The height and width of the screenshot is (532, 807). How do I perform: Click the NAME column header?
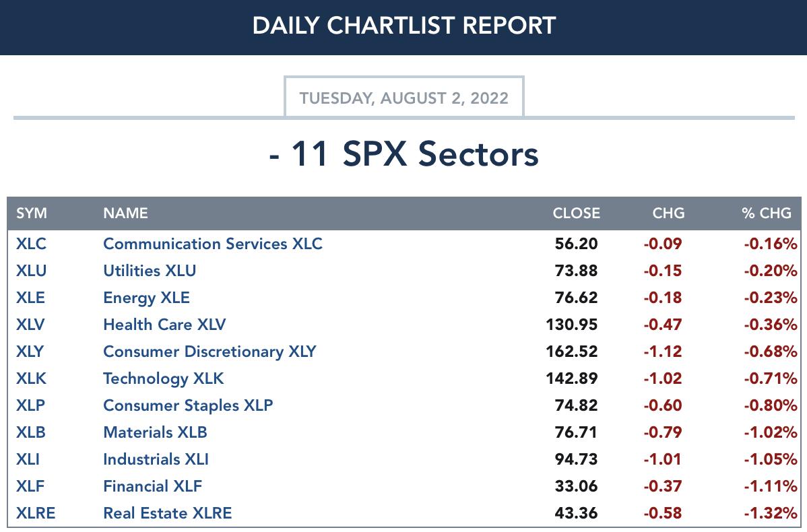(125, 213)
